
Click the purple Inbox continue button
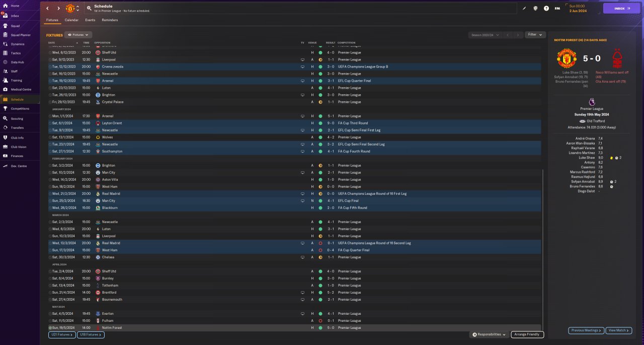[x=622, y=8]
